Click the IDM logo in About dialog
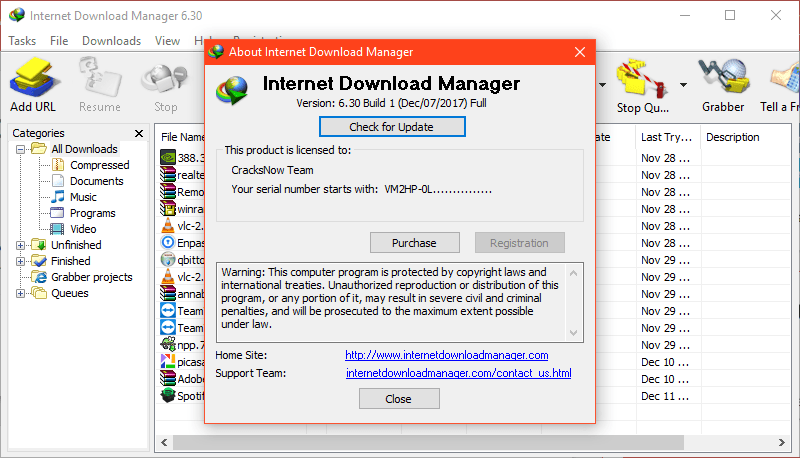 click(x=232, y=90)
